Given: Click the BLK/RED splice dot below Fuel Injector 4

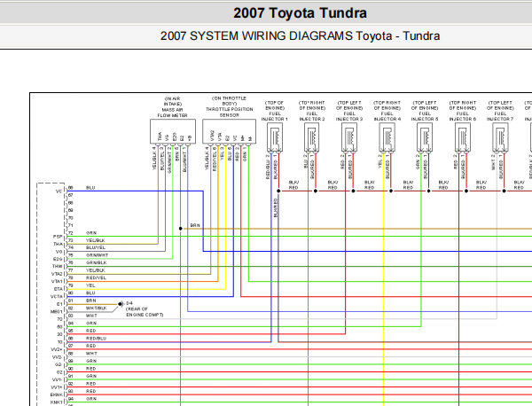Looking at the screenshot, I should point(391,191).
